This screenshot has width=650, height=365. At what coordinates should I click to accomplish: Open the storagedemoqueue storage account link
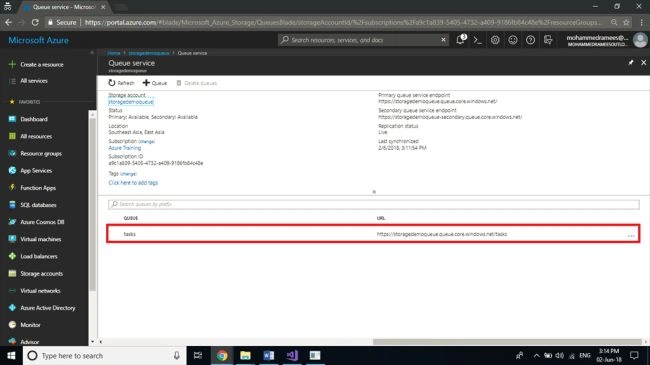(131, 102)
